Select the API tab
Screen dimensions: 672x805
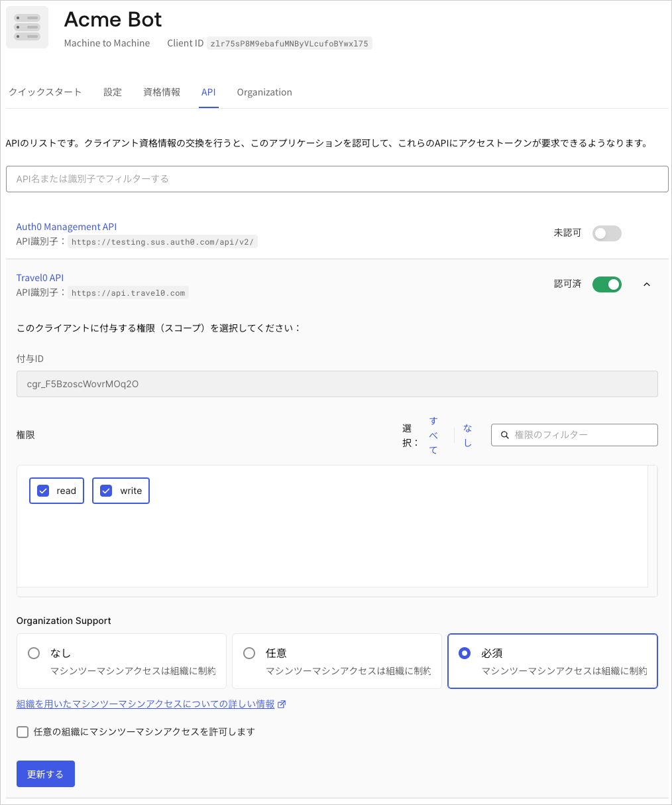coord(209,92)
